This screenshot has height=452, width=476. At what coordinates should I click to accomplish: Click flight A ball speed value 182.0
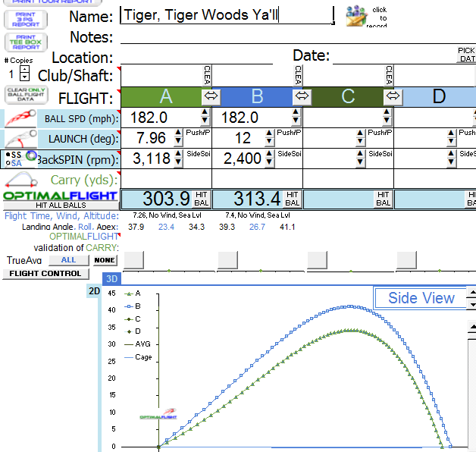tap(149, 118)
